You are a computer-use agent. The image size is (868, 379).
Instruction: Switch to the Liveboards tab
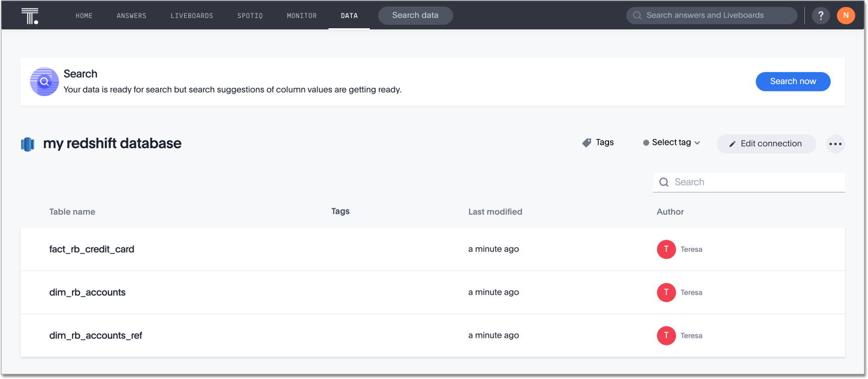click(192, 16)
